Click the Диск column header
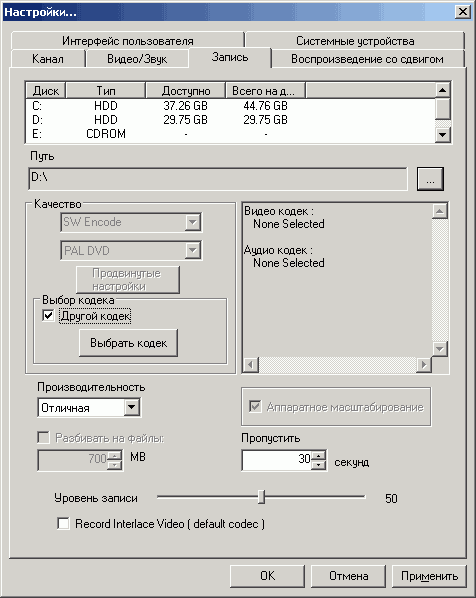 coord(46,91)
